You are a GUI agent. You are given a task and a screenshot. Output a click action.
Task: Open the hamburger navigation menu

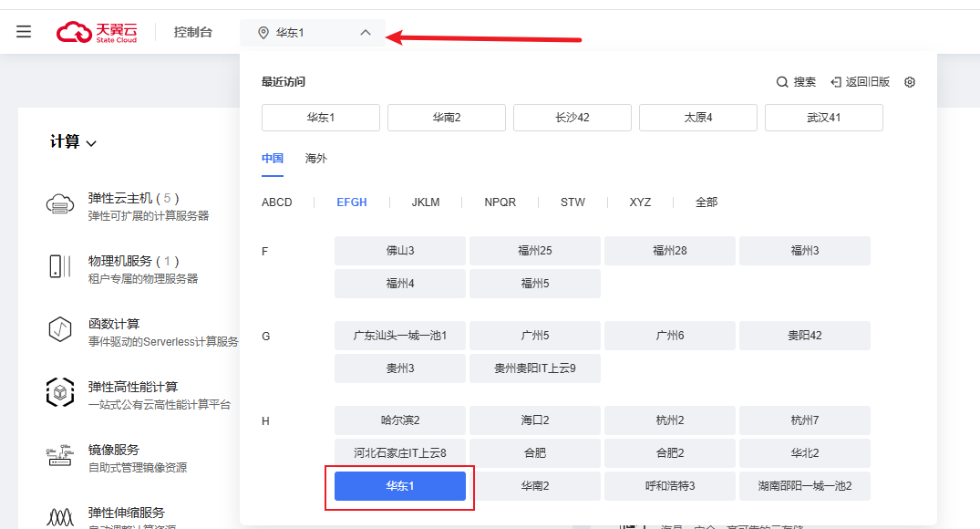(x=24, y=32)
